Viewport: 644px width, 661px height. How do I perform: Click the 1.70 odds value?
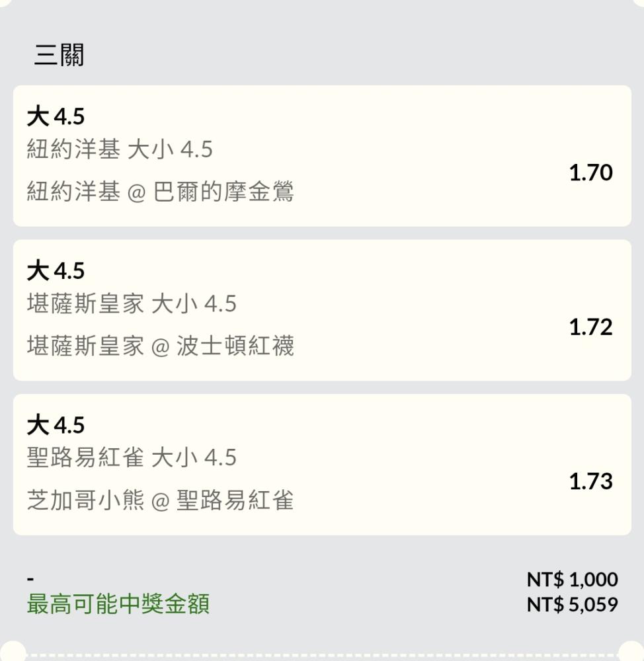coord(590,173)
